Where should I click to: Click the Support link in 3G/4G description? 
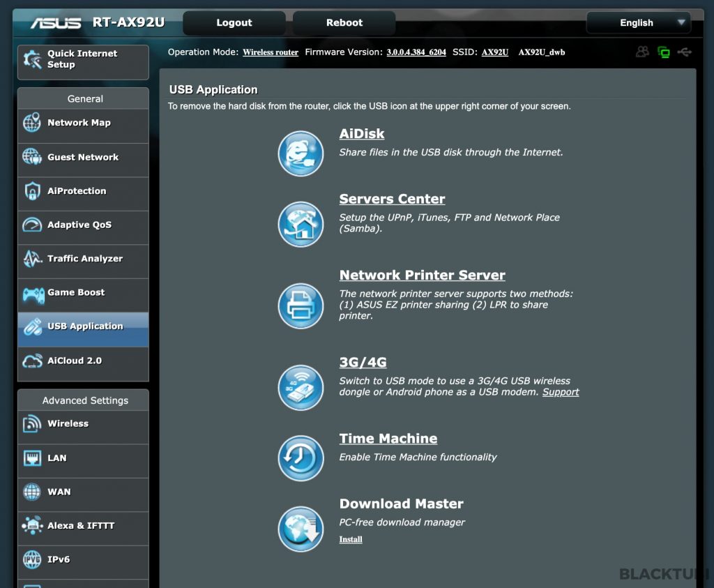[561, 392]
